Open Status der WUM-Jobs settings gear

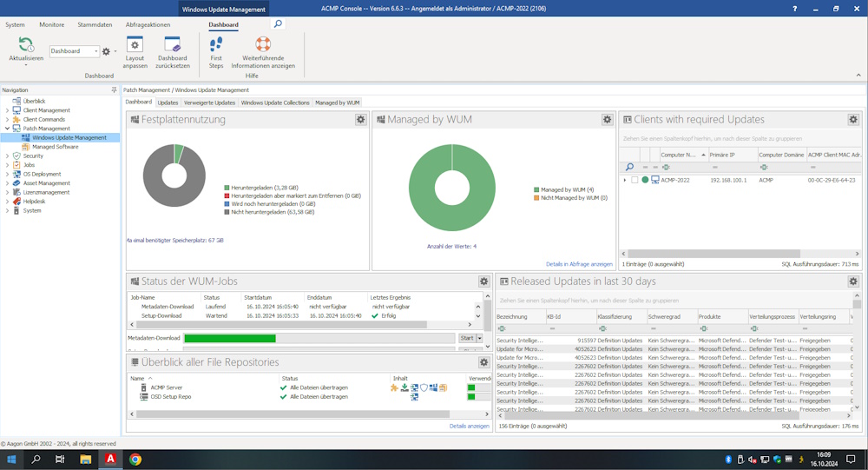pos(483,281)
